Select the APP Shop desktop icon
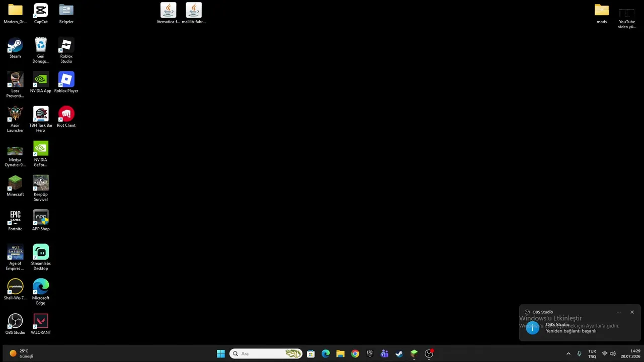This screenshot has width=644, height=362. tap(41, 221)
